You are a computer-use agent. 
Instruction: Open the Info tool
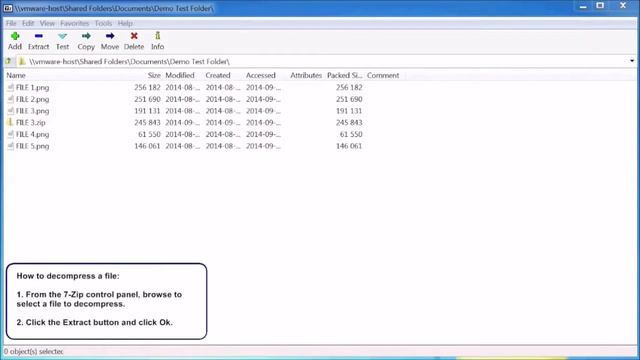click(x=157, y=41)
